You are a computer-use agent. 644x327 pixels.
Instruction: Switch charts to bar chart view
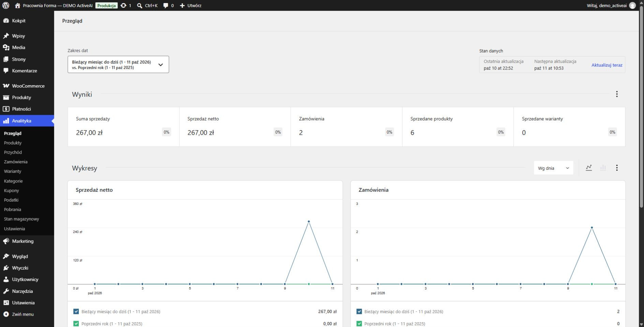[x=603, y=168]
